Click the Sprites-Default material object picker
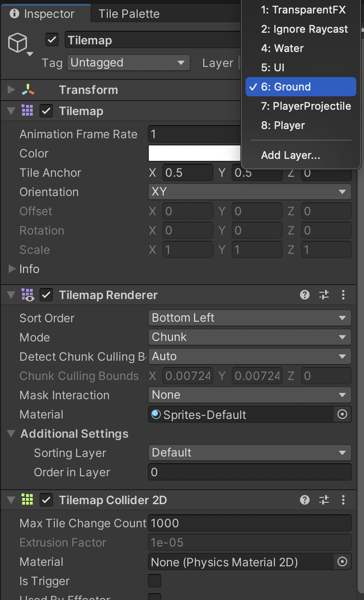The height and width of the screenshot is (600, 364). point(342,415)
